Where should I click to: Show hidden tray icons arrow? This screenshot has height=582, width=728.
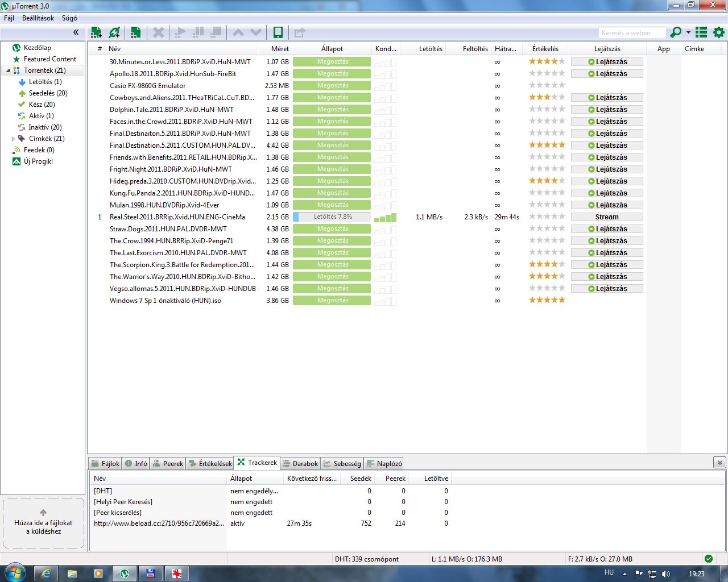624,574
